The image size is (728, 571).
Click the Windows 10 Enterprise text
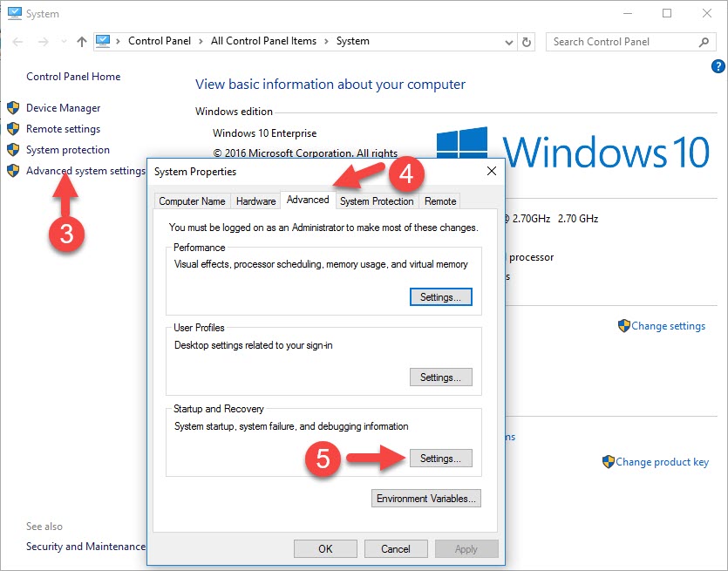265,133
